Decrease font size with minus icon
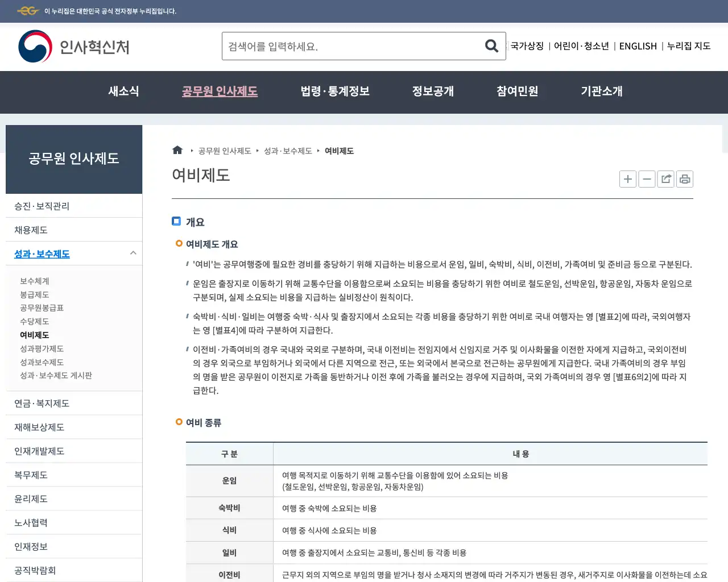The image size is (728, 582). 647,179
